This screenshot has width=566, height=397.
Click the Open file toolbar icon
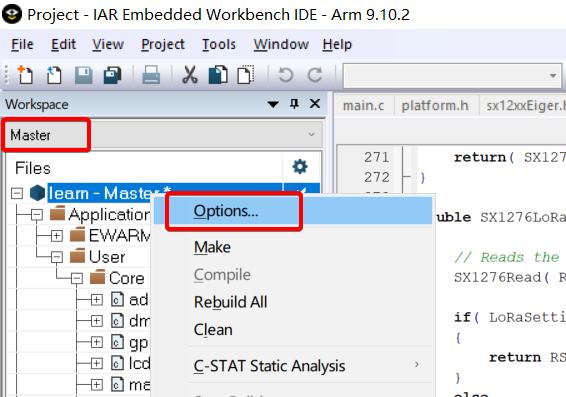point(54,75)
